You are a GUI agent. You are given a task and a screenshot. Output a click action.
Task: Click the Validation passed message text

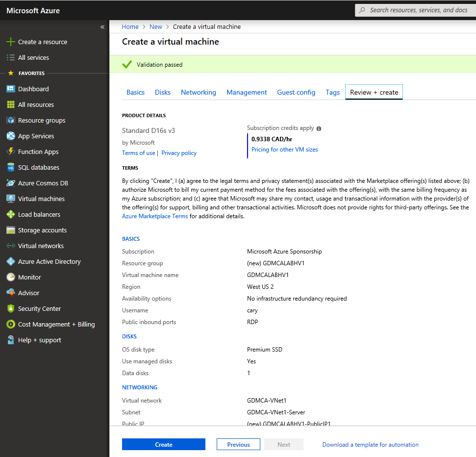tap(159, 65)
